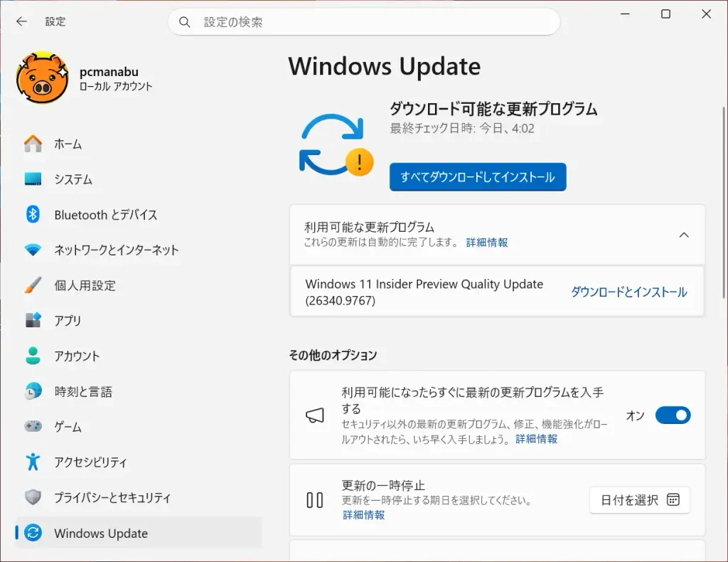728x562 pixels.
Task: Click the Bluetooth icon in sidebar
Action: coord(33,214)
